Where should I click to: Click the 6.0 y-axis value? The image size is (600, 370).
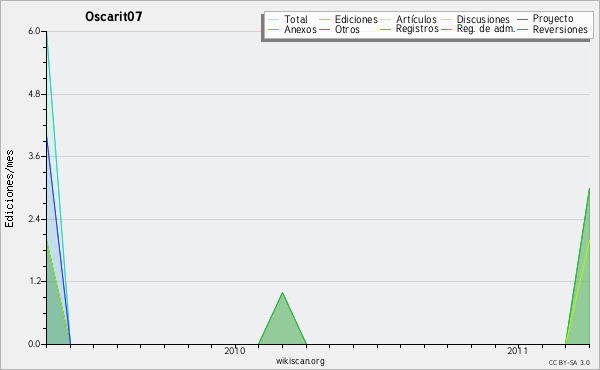[x=34, y=31]
